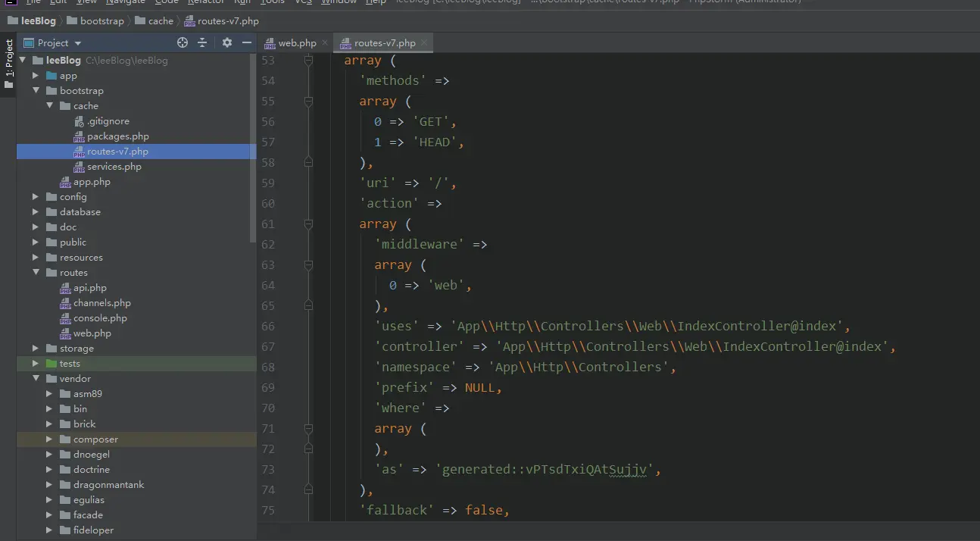
Task: Select packages.php file in cache folder
Action: 117,136
